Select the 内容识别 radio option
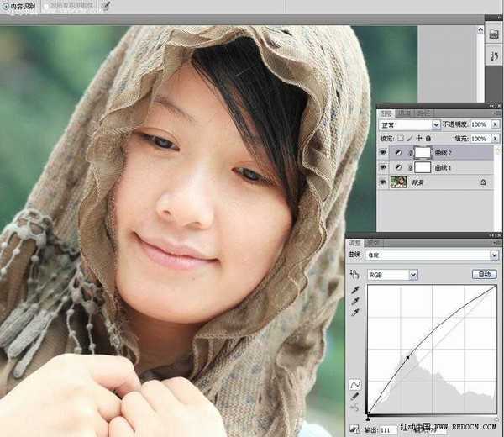This screenshot has width=504, height=437. (x=6, y=5)
